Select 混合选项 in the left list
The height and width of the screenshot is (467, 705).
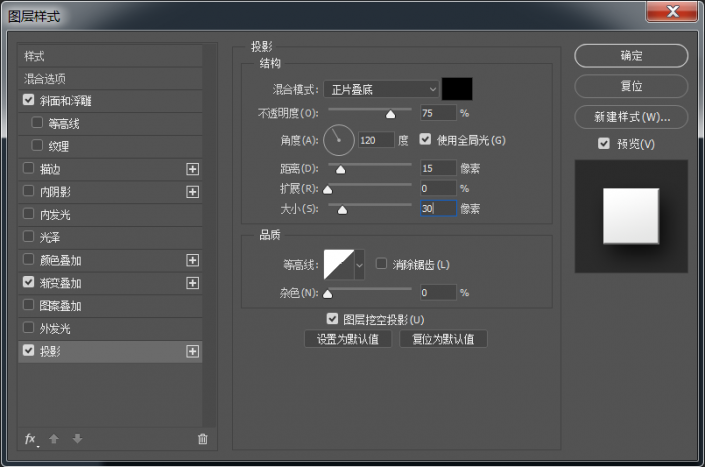(x=110, y=79)
